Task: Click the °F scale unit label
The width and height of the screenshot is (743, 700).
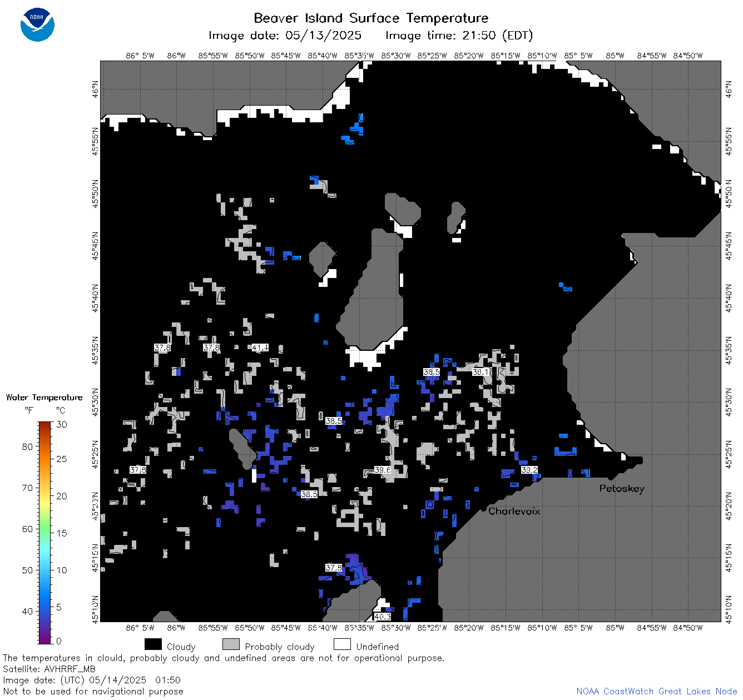Action: click(x=29, y=410)
